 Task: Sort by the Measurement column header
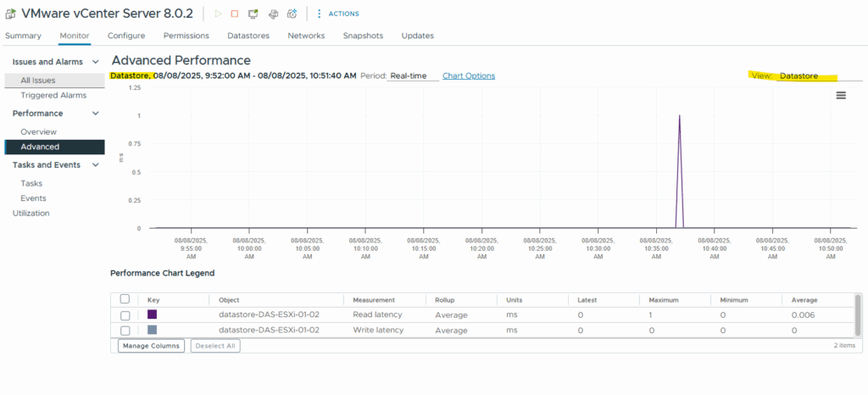(374, 300)
